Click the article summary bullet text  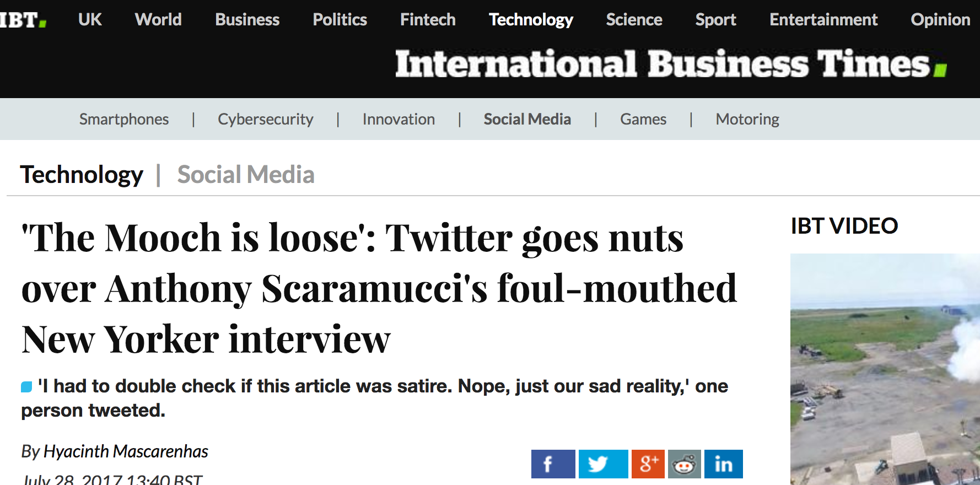[375, 398]
